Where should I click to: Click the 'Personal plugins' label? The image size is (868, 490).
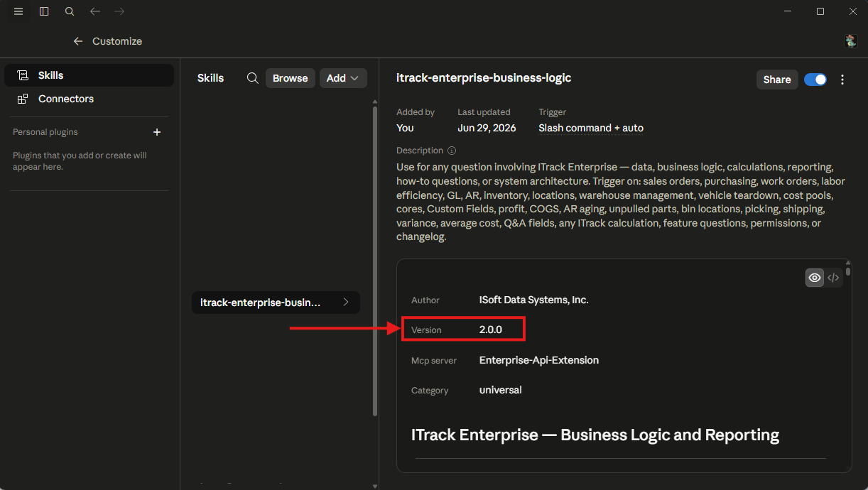tap(45, 132)
